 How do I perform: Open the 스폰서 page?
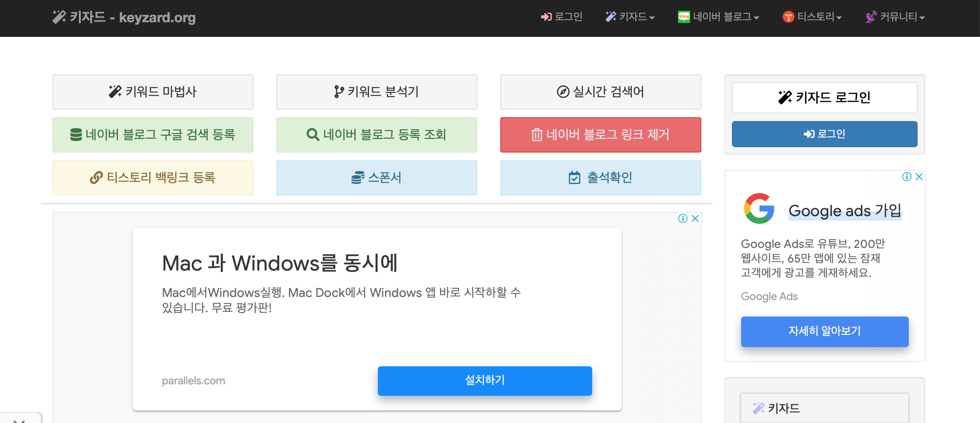click(377, 178)
